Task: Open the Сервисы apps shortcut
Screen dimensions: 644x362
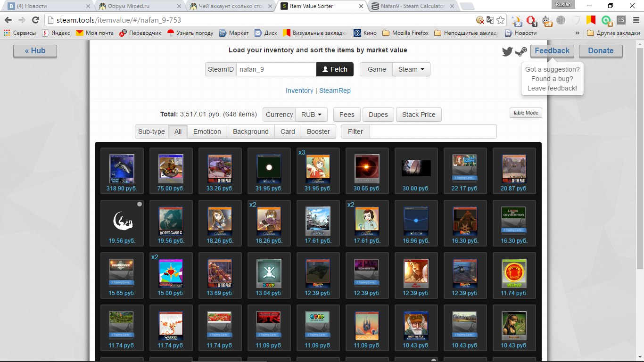Action: pos(20,33)
